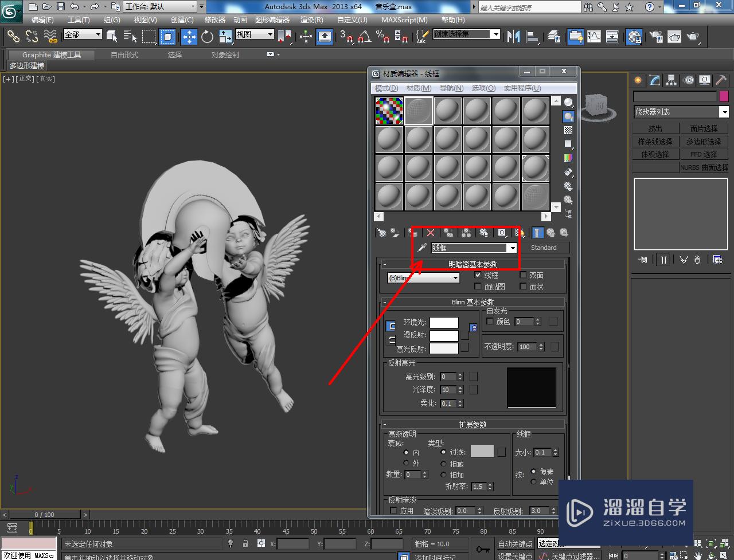Open the 创建选择集 named selection dropdown

coord(496,34)
